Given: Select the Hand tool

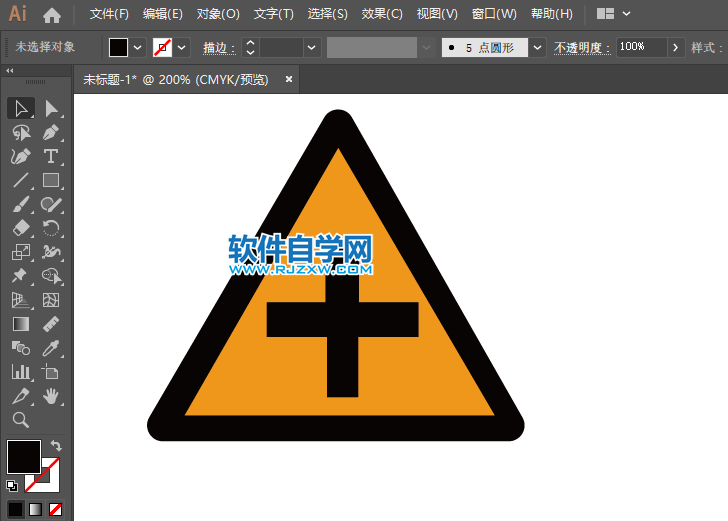Looking at the screenshot, I should [51, 397].
